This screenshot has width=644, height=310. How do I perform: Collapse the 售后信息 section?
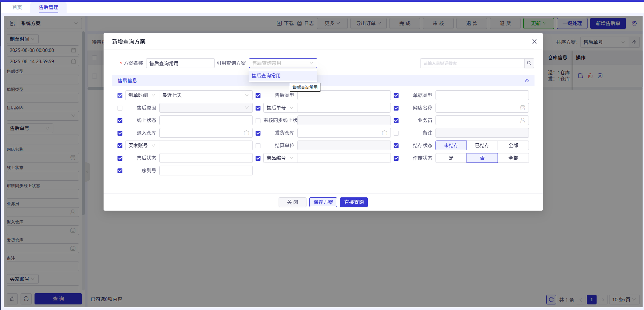click(x=526, y=81)
